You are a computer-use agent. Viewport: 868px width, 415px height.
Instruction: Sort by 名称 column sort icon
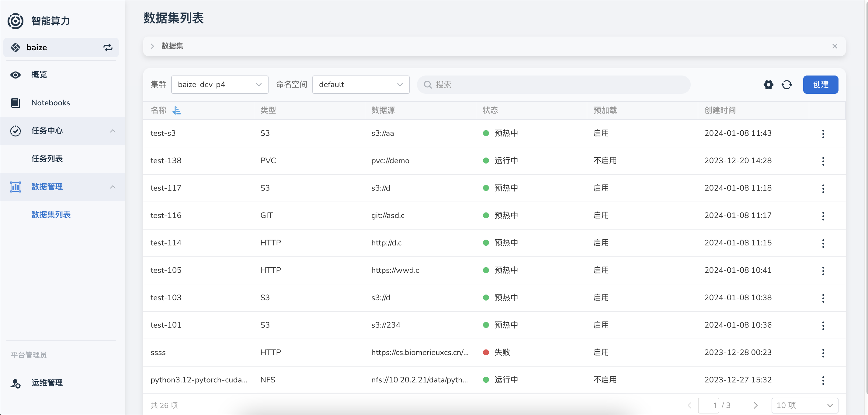pyautogui.click(x=177, y=110)
